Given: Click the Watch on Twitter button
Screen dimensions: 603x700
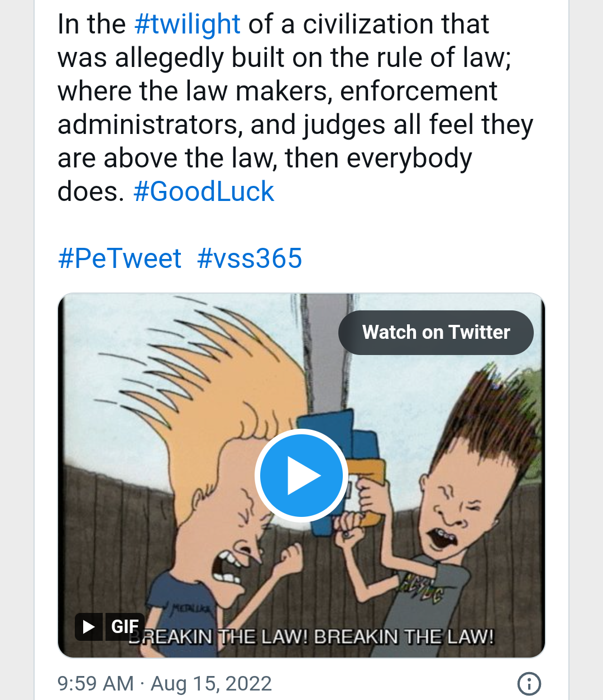Looking at the screenshot, I should (x=435, y=333).
